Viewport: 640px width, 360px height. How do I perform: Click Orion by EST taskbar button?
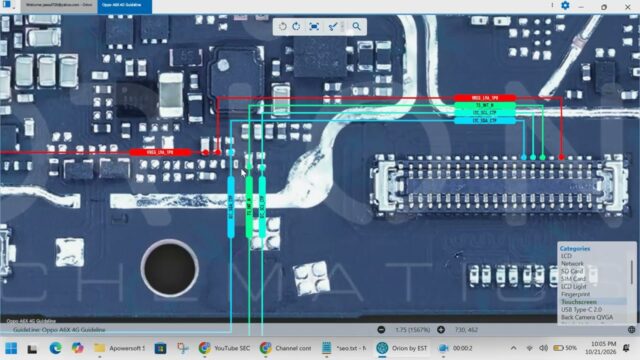[x=402, y=348]
